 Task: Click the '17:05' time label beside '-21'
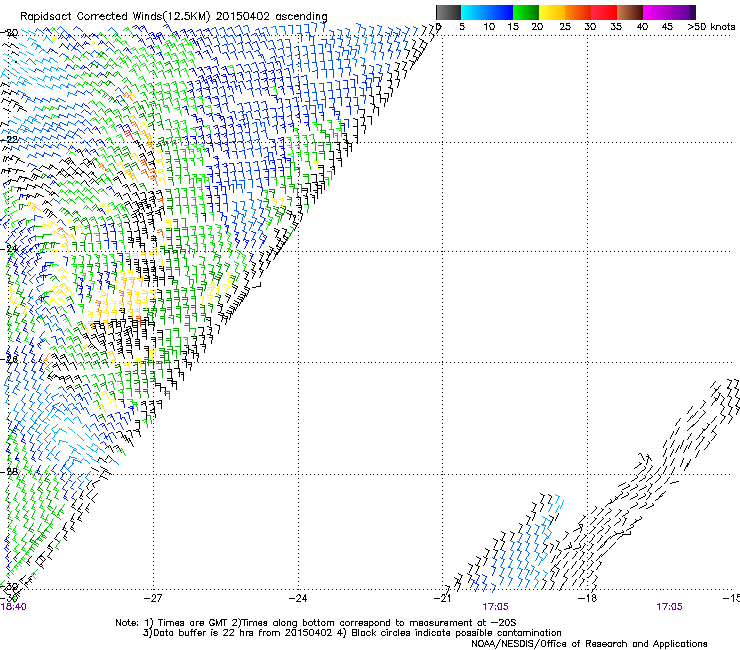point(495,607)
